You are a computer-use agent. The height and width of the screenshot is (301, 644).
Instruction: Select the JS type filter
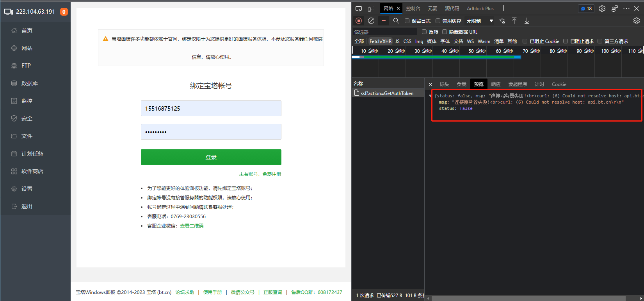[x=397, y=41]
